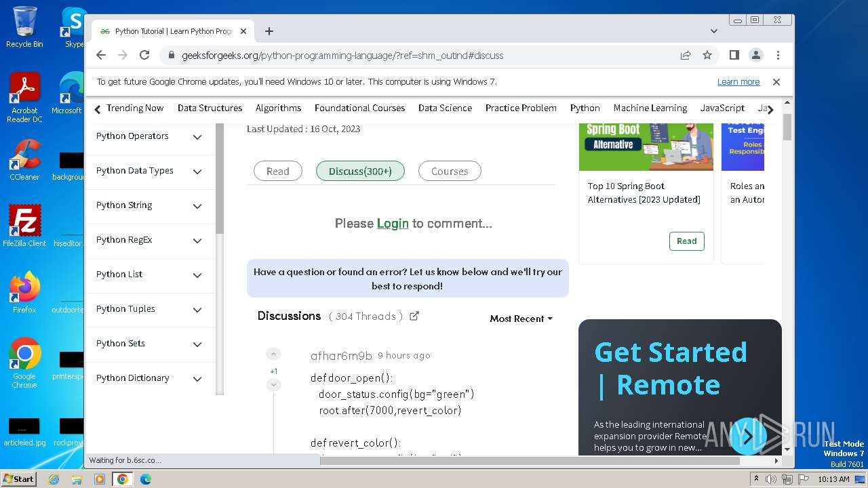Click the afhar6m9b username

(341, 356)
